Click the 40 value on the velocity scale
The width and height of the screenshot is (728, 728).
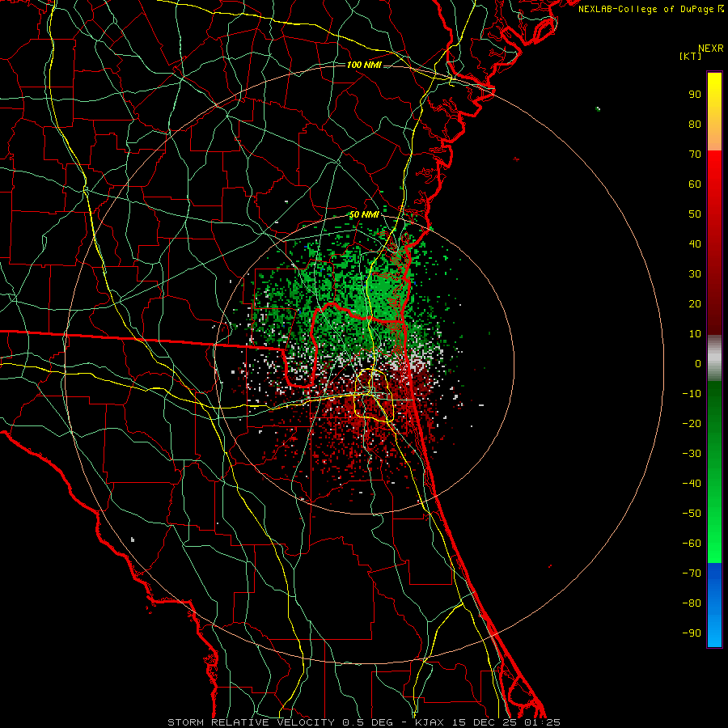(695, 244)
